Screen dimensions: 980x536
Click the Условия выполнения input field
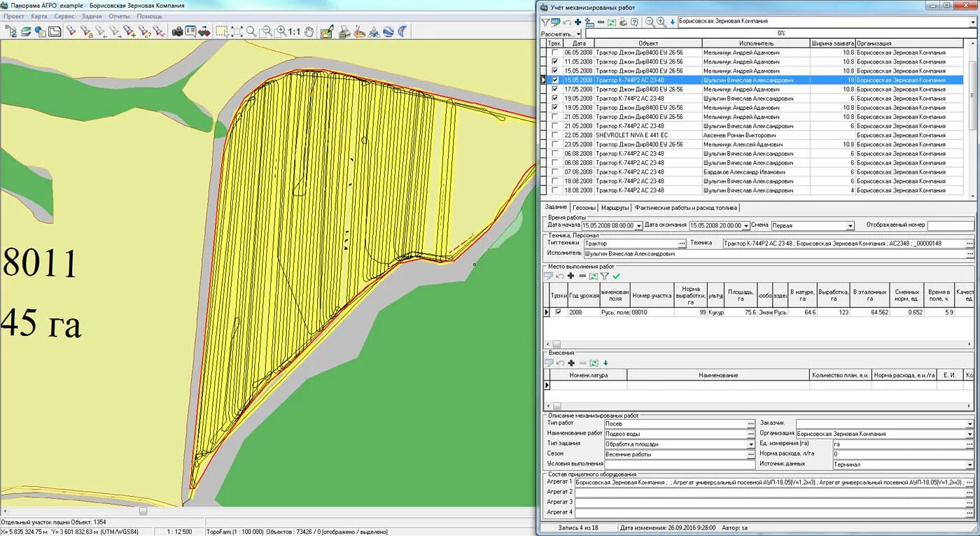click(x=680, y=464)
